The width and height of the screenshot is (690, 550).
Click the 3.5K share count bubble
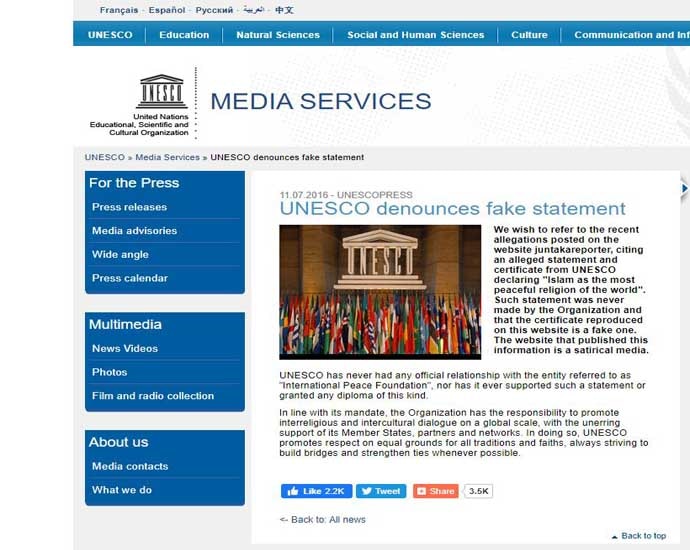tap(478, 491)
